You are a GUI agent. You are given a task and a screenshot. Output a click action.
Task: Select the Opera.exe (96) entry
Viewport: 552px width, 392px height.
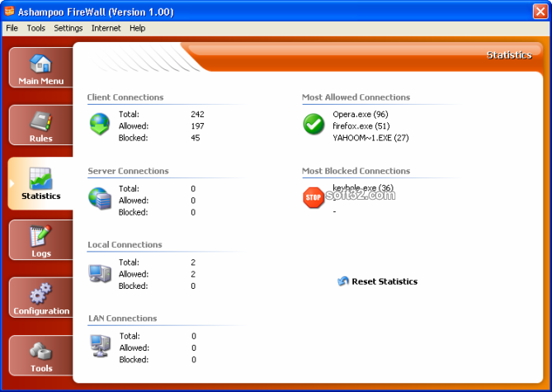point(360,114)
